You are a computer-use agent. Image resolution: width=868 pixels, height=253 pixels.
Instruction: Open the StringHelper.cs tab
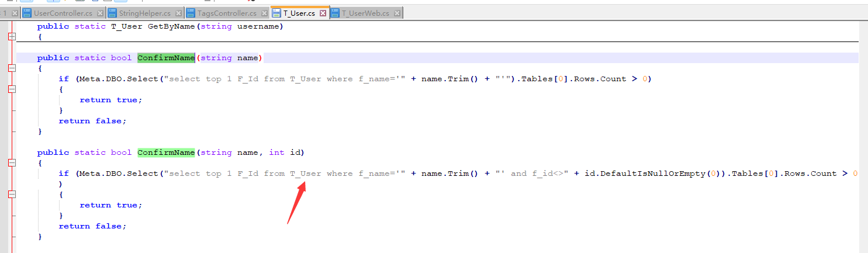pos(145,13)
